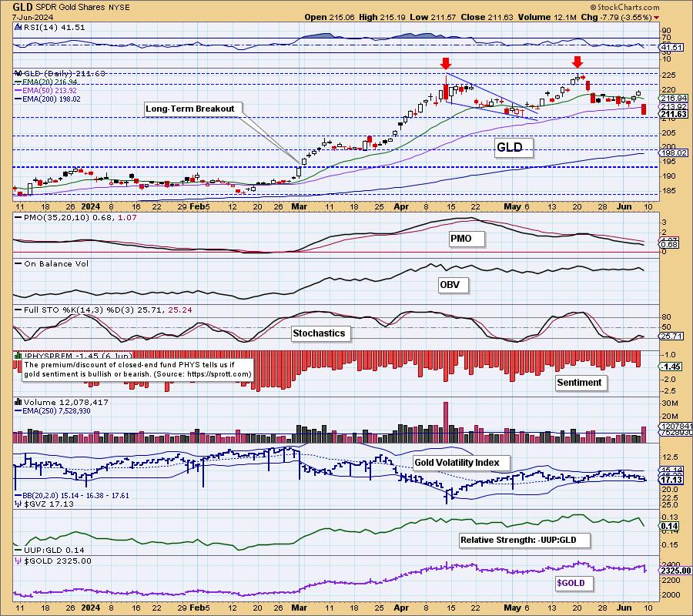Click the High 215.19 value
Screen dimensions: 693x616
coord(380,17)
